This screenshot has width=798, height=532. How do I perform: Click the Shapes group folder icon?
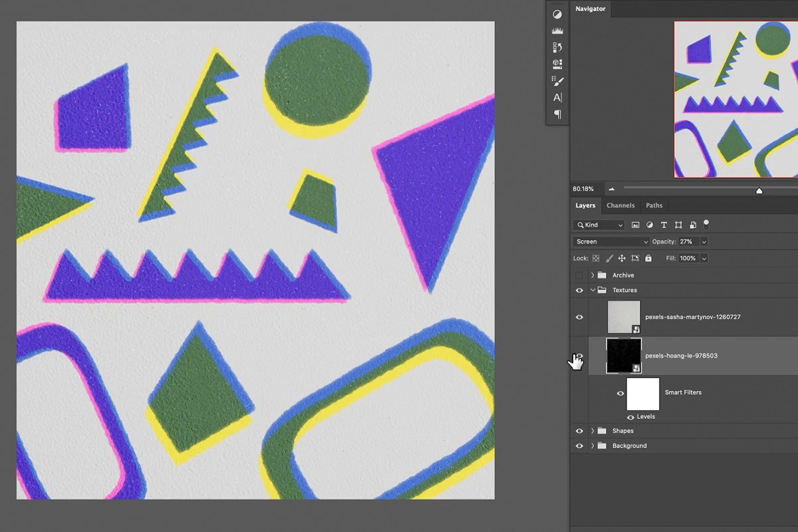click(602, 431)
